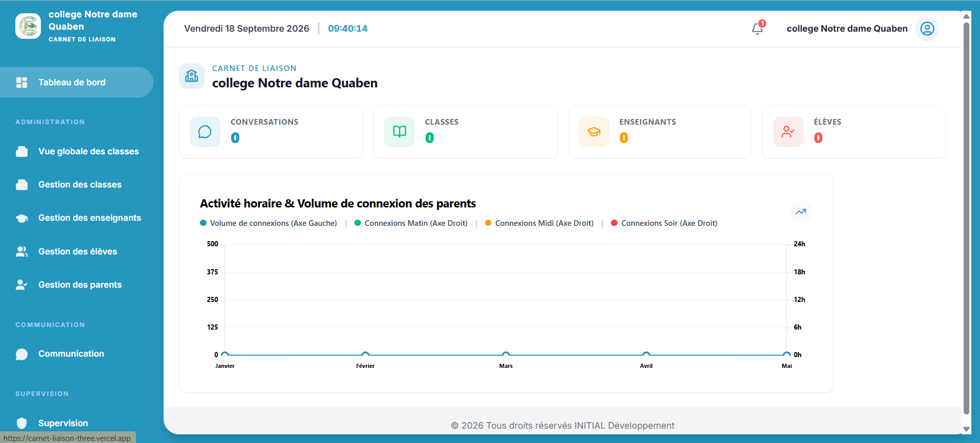The width and height of the screenshot is (980, 443).
Task: Open the user profile avatar icon
Action: (927, 29)
